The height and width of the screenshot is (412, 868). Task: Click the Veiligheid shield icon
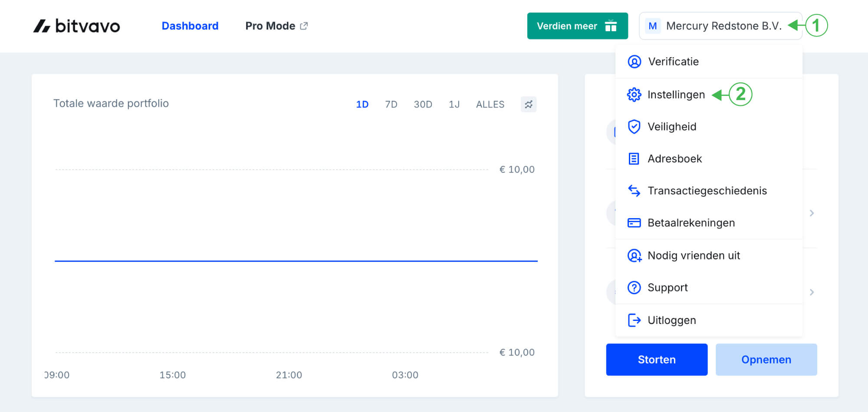click(x=634, y=127)
